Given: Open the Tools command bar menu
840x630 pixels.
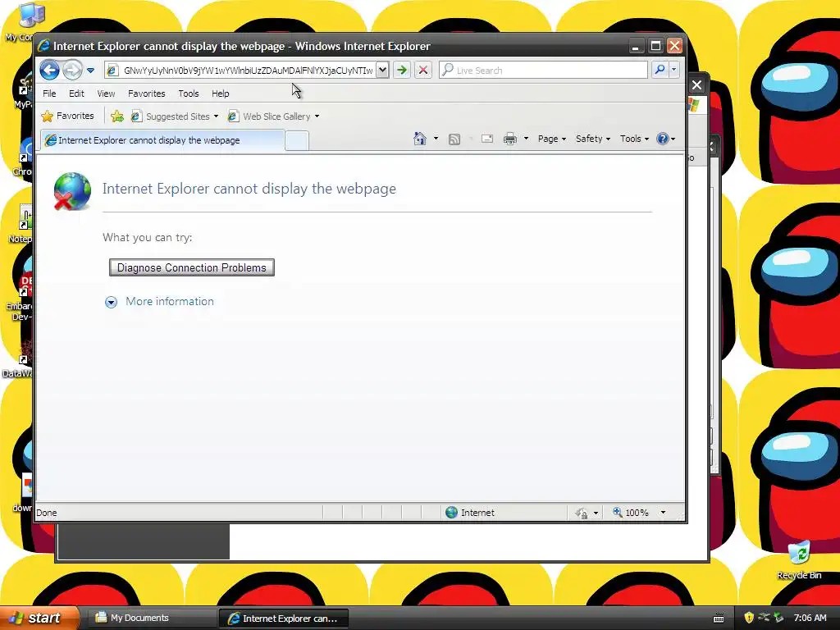Looking at the screenshot, I should 634,139.
